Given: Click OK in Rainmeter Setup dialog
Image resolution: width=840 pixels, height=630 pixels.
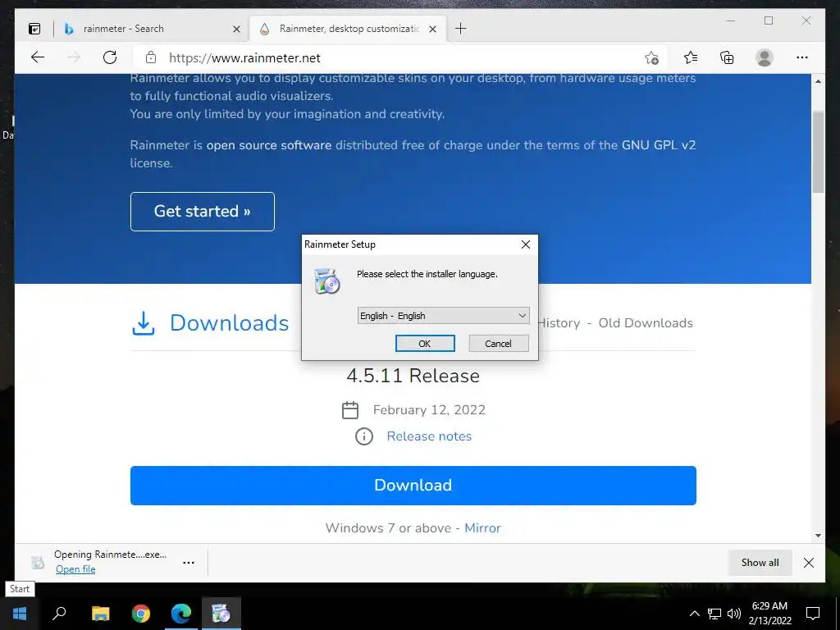Looking at the screenshot, I should 425,344.
